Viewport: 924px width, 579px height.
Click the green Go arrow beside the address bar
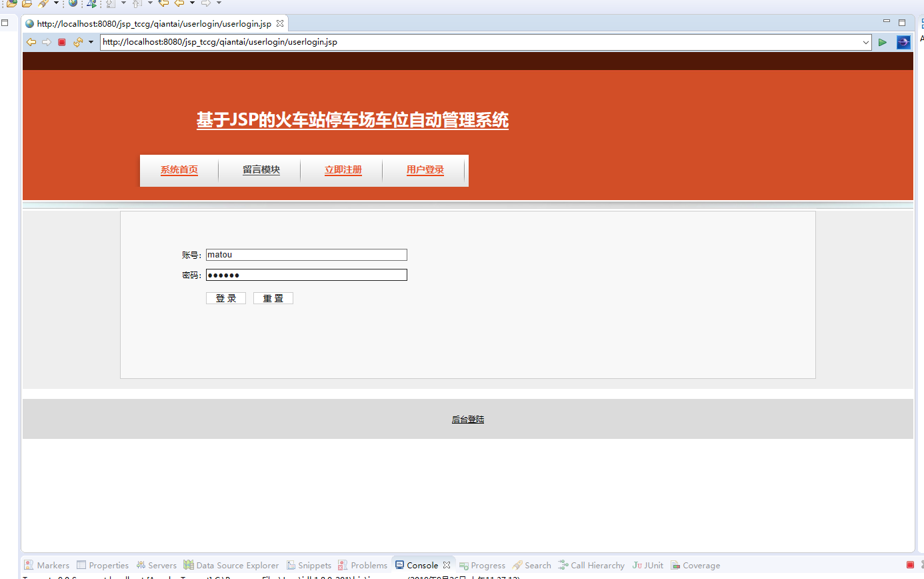point(882,41)
